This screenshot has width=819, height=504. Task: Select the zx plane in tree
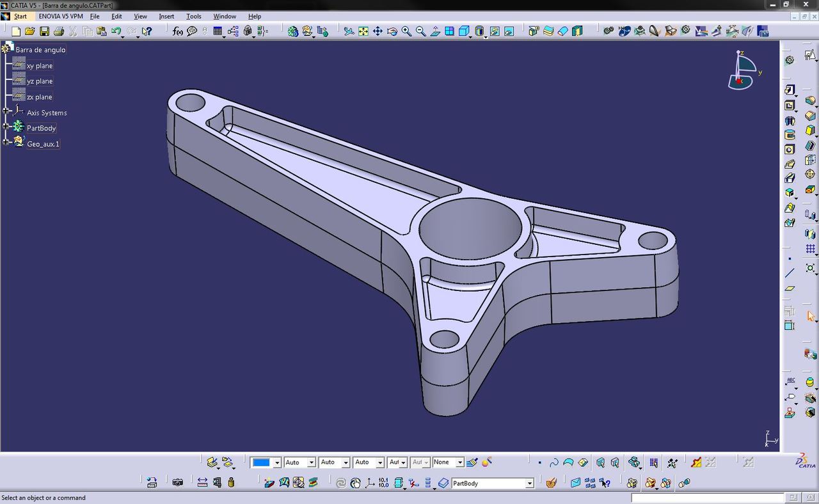(40, 97)
